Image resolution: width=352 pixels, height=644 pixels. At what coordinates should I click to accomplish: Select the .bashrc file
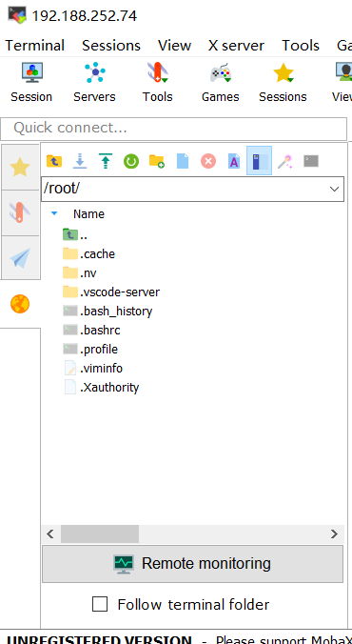pos(91,330)
